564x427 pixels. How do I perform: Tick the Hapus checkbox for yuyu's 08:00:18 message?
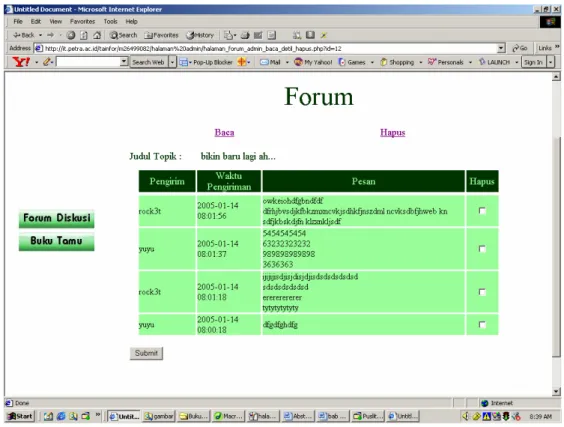[482, 325]
